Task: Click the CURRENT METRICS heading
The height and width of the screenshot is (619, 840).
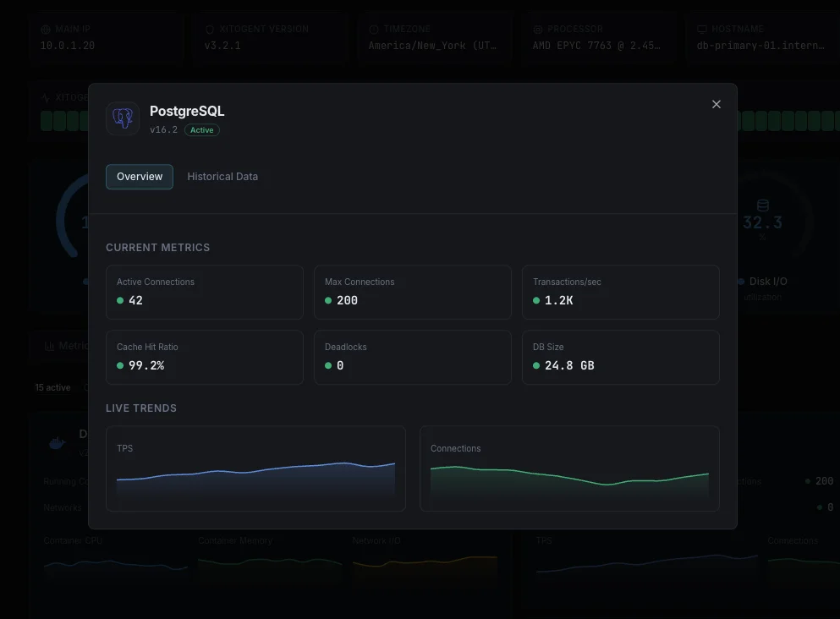Action: click(x=157, y=248)
